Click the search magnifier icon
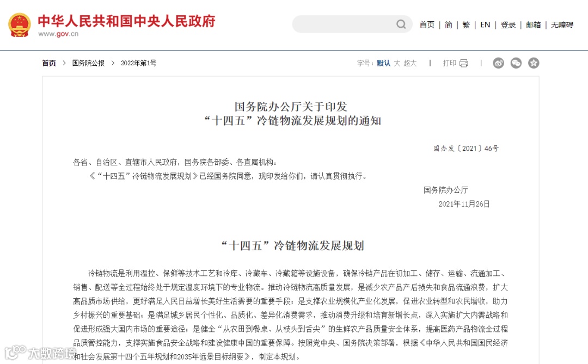 (x=401, y=24)
